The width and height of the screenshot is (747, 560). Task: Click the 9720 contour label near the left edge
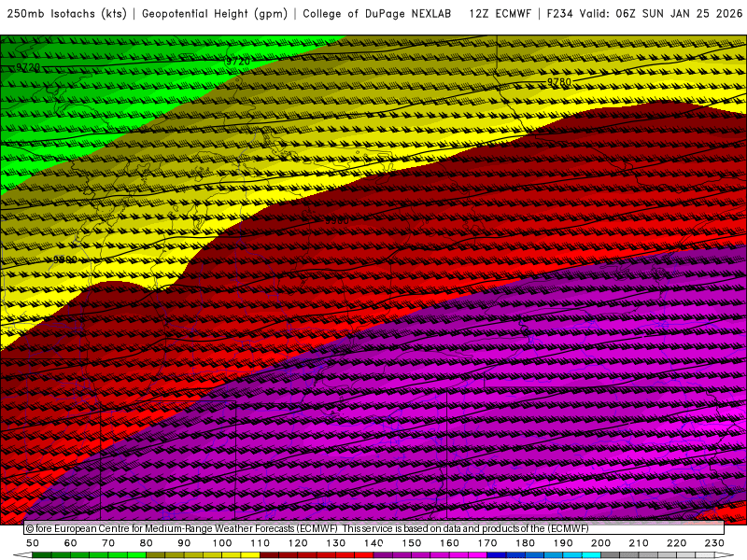(x=28, y=67)
